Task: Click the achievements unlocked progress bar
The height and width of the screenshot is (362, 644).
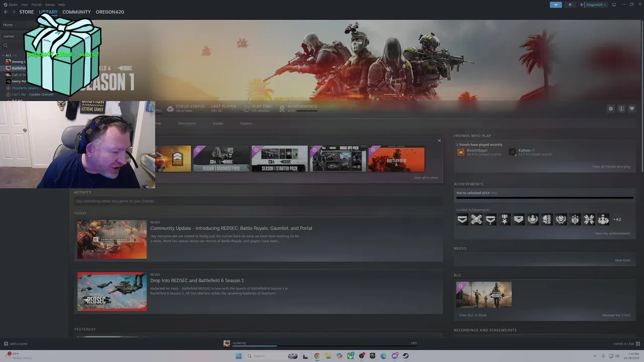Action: pos(544,198)
